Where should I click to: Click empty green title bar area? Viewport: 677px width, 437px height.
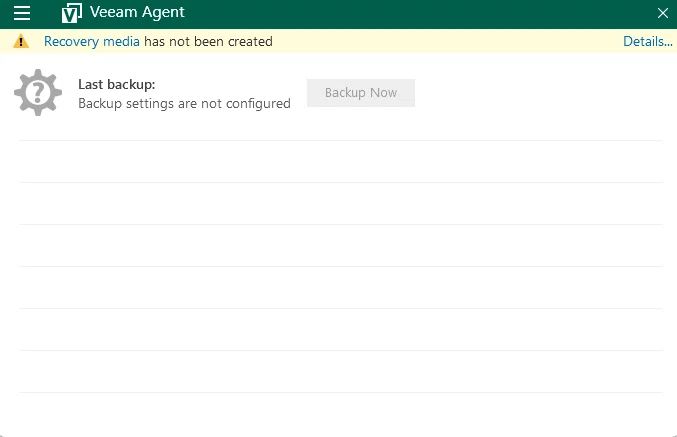419,14
